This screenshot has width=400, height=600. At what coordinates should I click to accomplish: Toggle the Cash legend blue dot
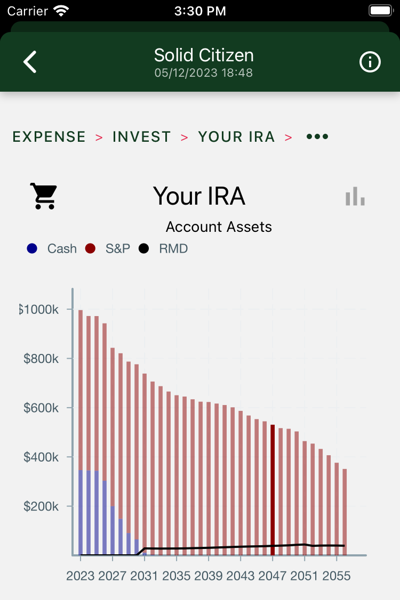tap(32, 248)
